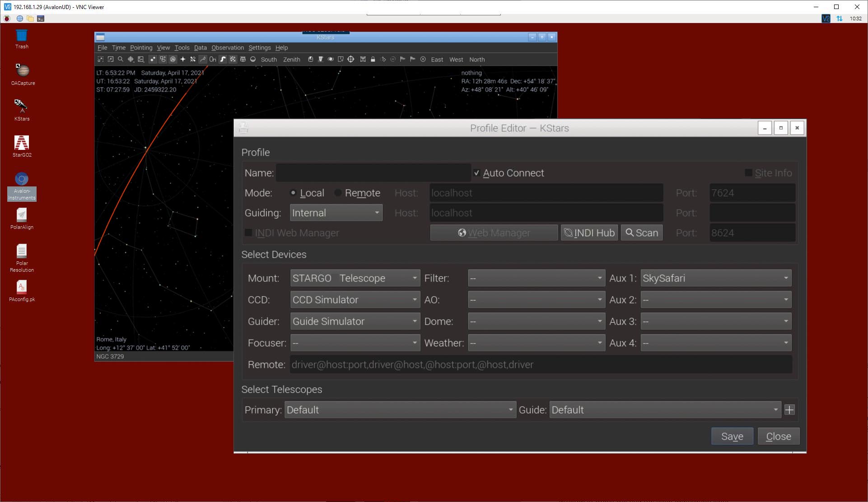Open the KStars desktop shortcut
Viewport: 868px width, 502px height.
coord(22,110)
